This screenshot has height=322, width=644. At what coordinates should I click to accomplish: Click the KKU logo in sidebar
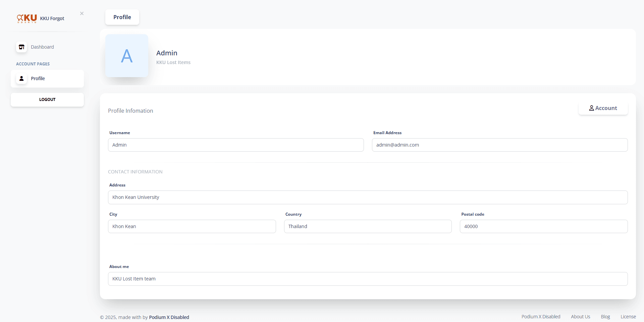pos(27,18)
